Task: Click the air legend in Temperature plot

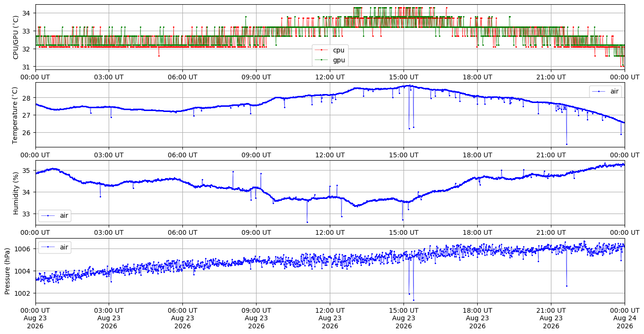Action: [605, 92]
